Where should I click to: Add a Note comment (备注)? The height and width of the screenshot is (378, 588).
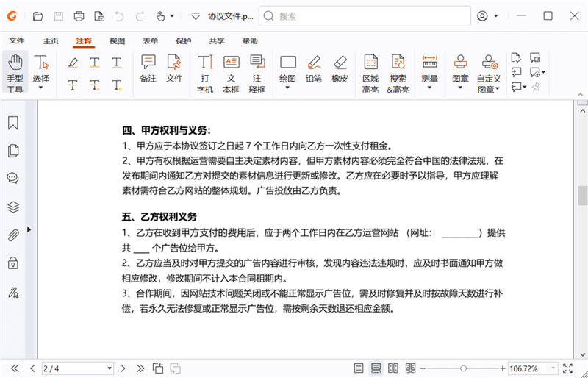pos(148,68)
